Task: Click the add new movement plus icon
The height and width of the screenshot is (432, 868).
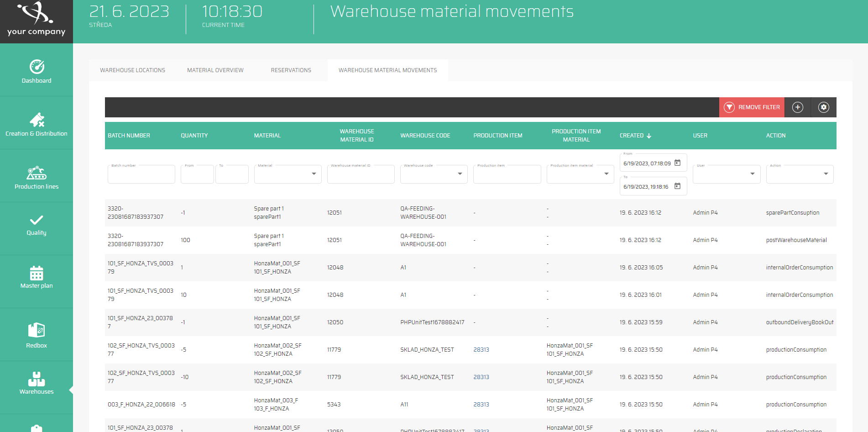Action: (x=797, y=107)
